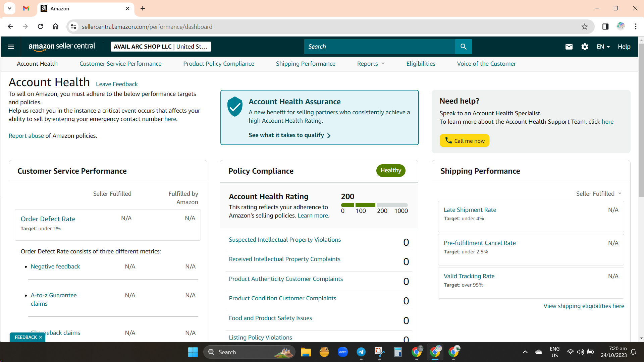Viewport: 644px width, 362px height.
Task: Dismiss the FEEDBACK tab with its X
Action: click(41, 337)
